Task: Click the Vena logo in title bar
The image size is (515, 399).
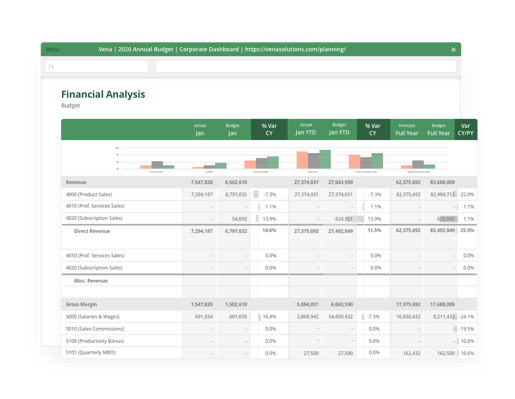Action: click(52, 49)
